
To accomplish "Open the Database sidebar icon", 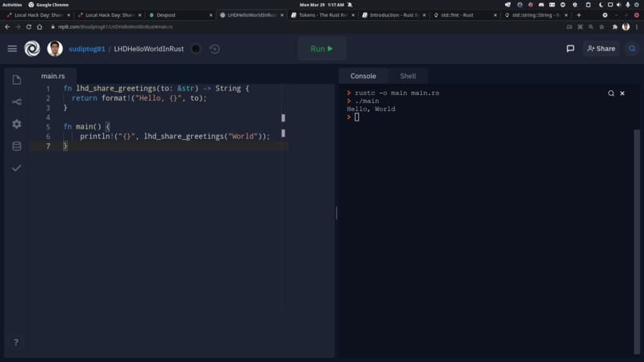I will click(x=17, y=146).
